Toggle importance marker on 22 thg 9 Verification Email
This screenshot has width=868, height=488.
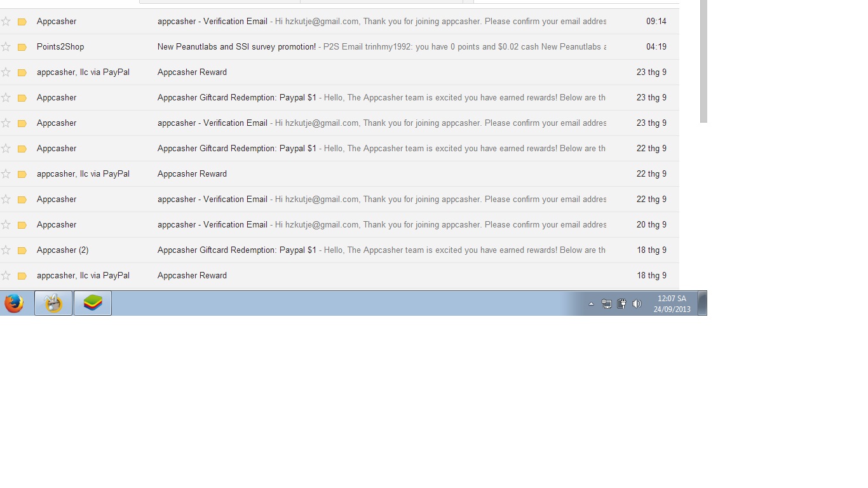(x=22, y=200)
